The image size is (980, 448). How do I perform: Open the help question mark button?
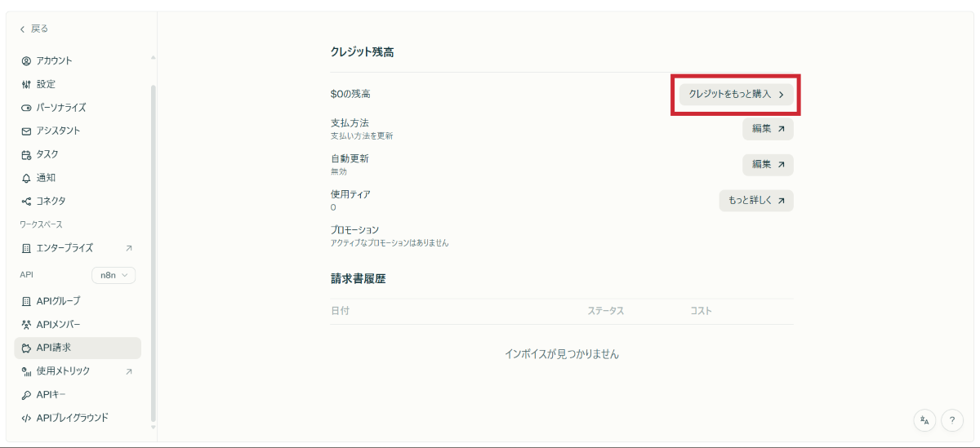(952, 420)
